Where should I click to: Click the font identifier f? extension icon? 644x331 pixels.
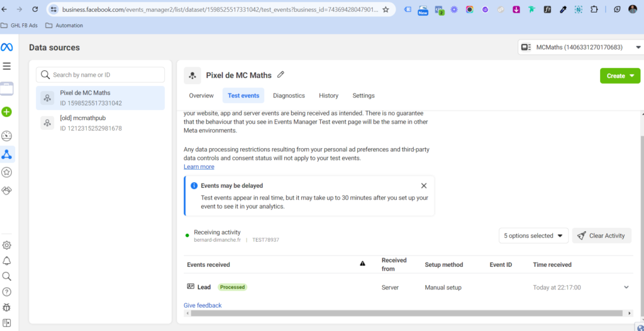(548, 9)
